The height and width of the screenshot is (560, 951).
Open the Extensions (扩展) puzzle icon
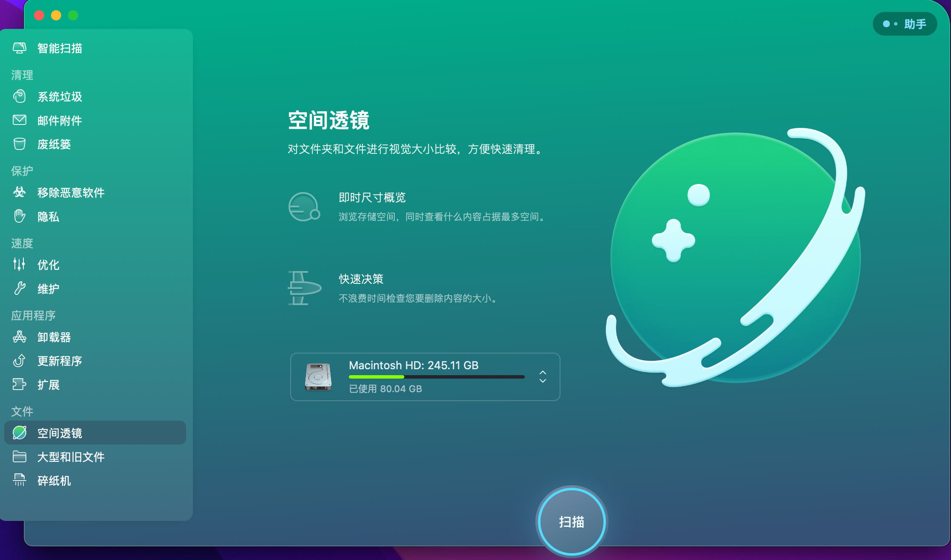pyautogui.click(x=20, y=385)
